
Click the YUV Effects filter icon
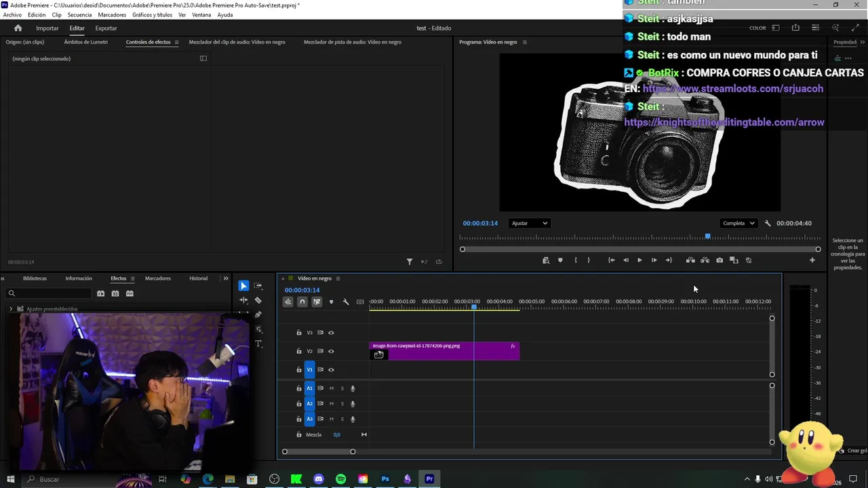(130, 293)
